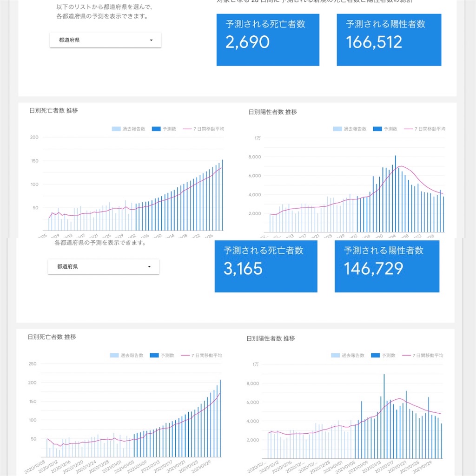Click 過去報告数 legend swatch in upper 日別死亡者数 chart
476x476 pixels.
tap(116, 129)
